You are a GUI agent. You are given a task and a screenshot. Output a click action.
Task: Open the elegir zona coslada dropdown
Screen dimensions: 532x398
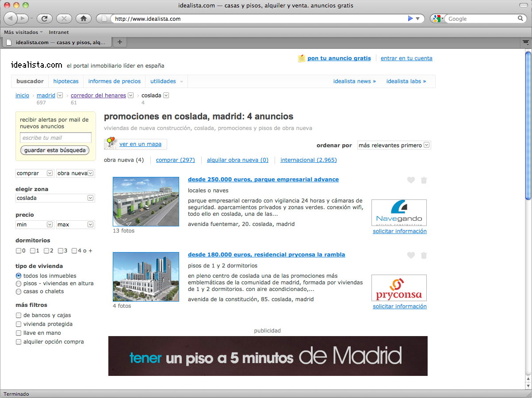[x=55, y=198]
